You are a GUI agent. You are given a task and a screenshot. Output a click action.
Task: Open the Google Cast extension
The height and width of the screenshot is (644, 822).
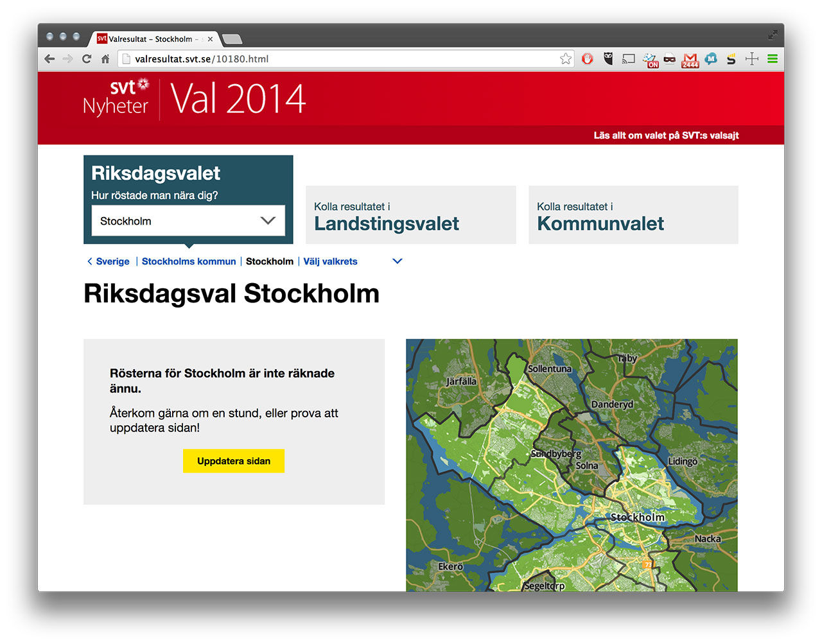click(628, 58)
